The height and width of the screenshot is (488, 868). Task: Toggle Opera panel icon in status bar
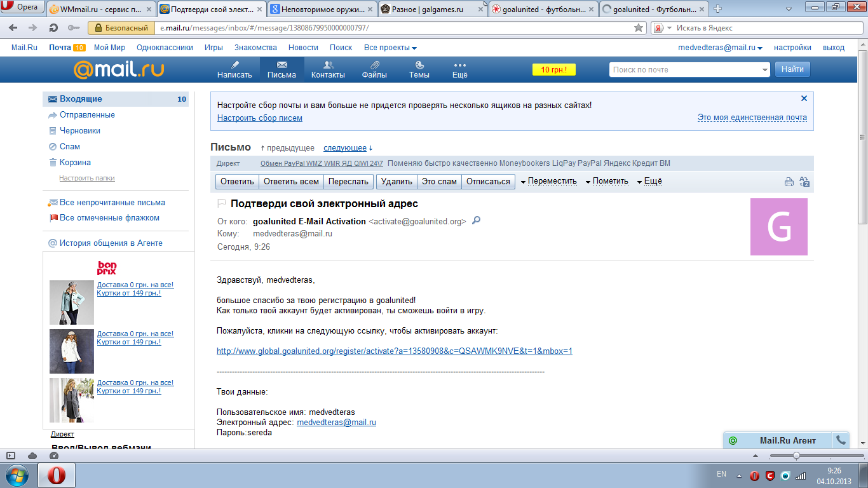[x=11, y=456]
